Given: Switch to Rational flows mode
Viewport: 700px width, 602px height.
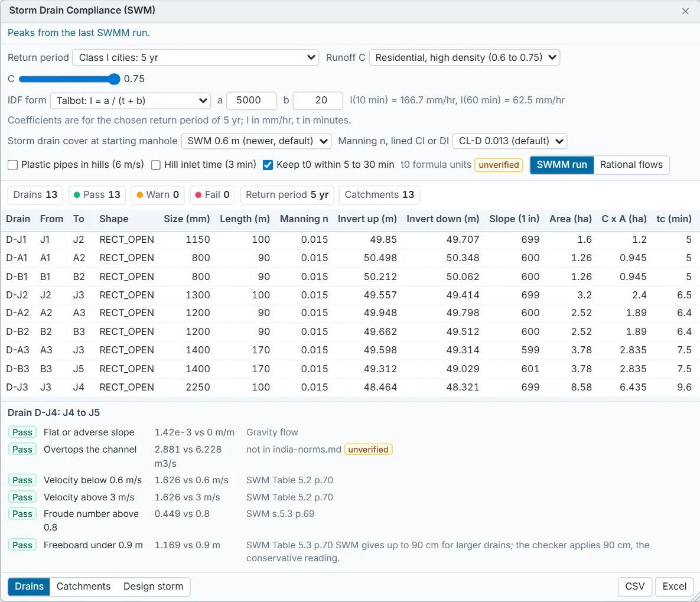Looking at the screenshot, I should point(631,165).
